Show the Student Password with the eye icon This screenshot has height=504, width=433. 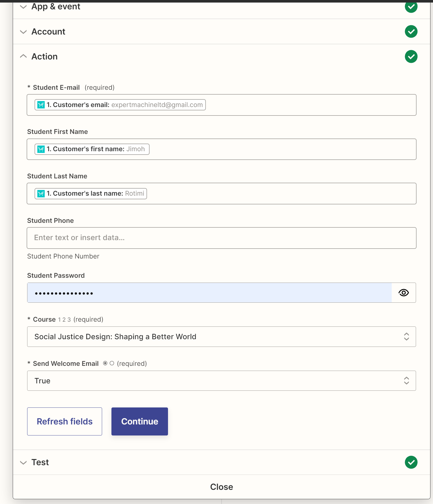click(x=404, y=293)
